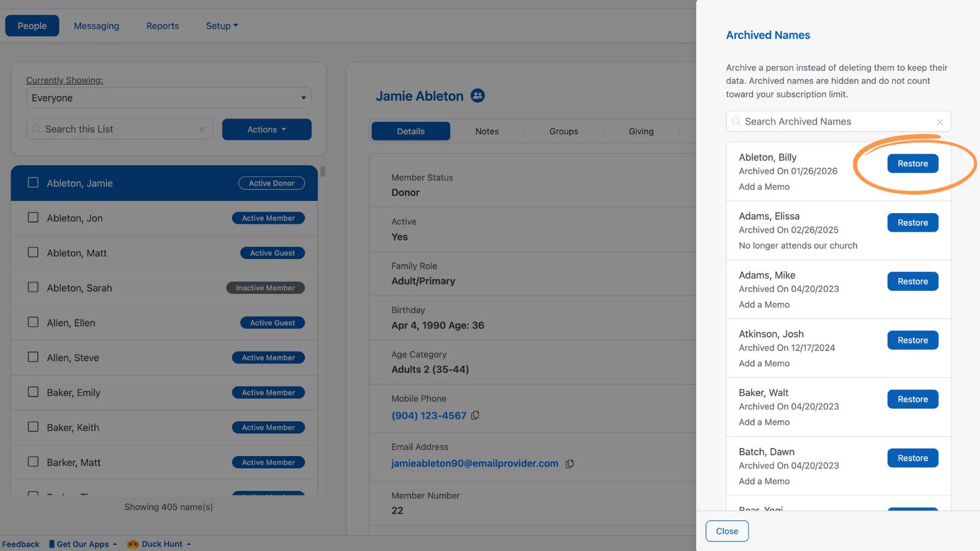Check the box for Ableton, Jon
Viewport: 980px width, 551px height.
[x=33, y=217]
